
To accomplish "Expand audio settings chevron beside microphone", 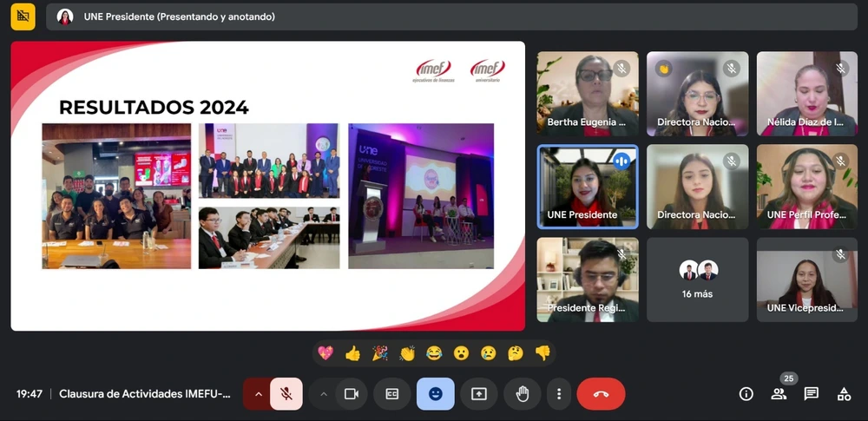I will point(257,393).
